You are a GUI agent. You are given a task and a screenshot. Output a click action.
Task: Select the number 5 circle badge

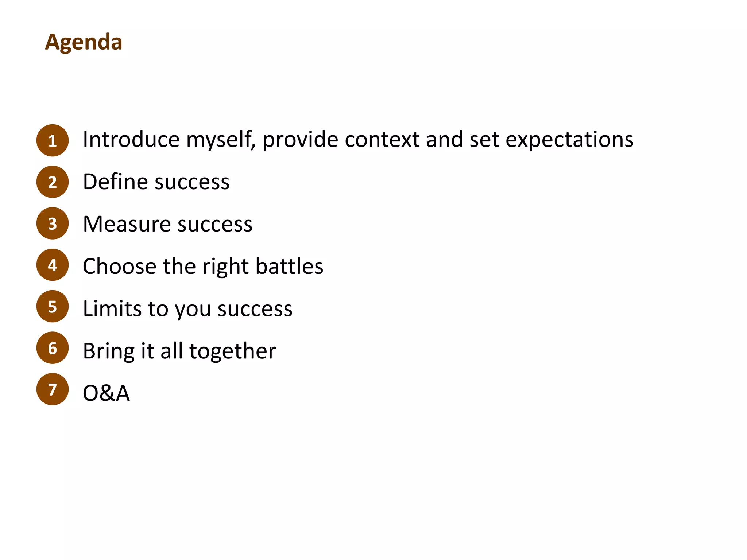click(53, 307)
